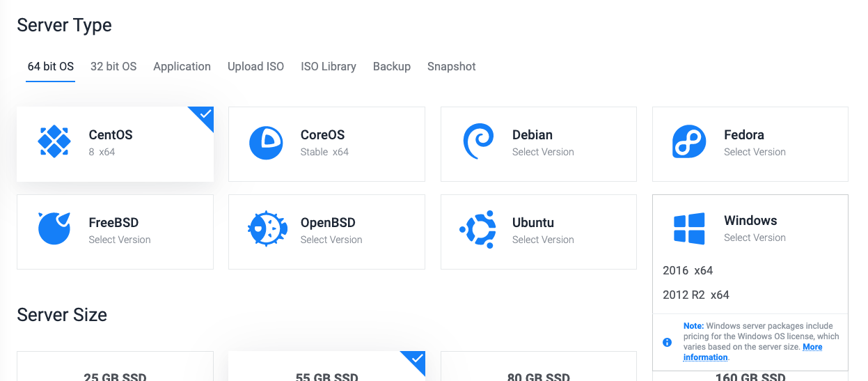The width and height of the screenshot is (868, 381).
Task: Click the CoreOS logo icon
Action: point(266,143)
